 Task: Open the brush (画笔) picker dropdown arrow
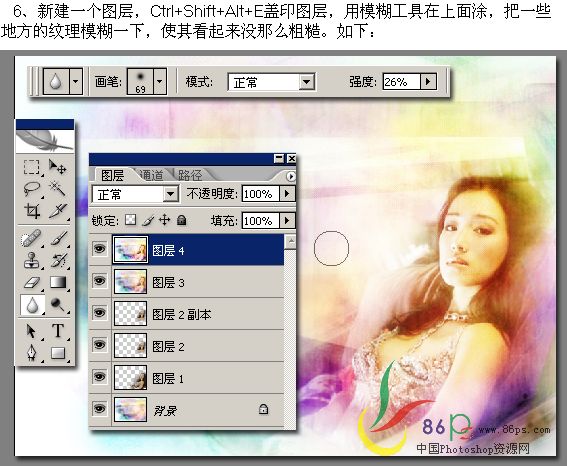(x=159, y=82)
